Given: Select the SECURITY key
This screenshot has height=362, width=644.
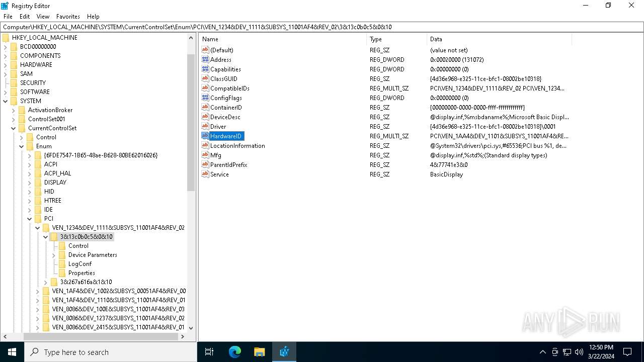Looking at the screenshot, I should click(33, 82).
